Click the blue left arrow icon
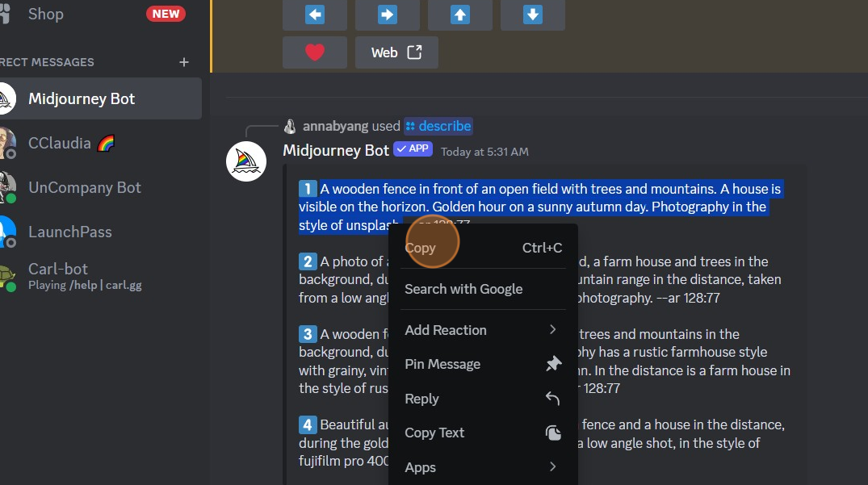Screen dimensions: 868x485 [x=314, y=14]
